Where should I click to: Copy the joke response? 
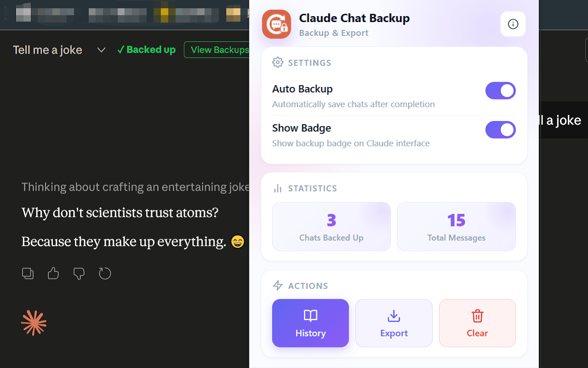tap(28, 274)
